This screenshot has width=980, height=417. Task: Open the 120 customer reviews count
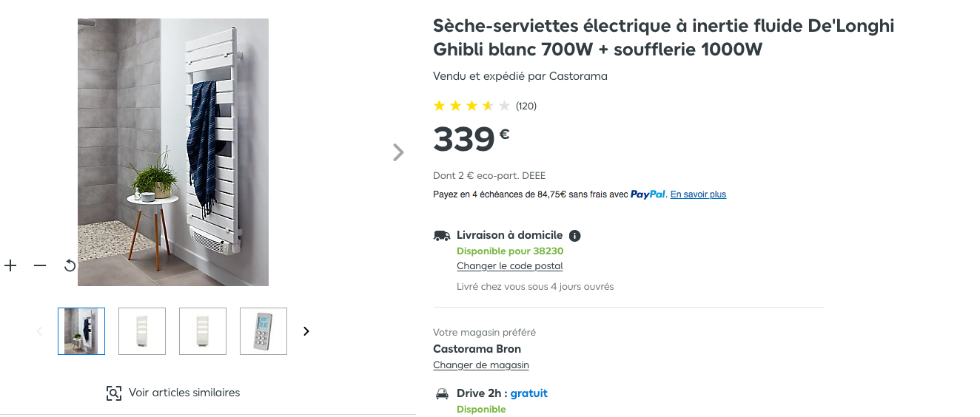pyautogui.click(x=526, y=106)
